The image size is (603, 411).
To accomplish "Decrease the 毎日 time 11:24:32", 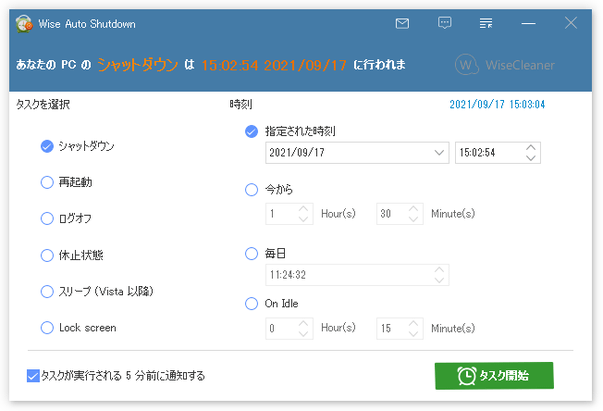I will tap(439, 280).
